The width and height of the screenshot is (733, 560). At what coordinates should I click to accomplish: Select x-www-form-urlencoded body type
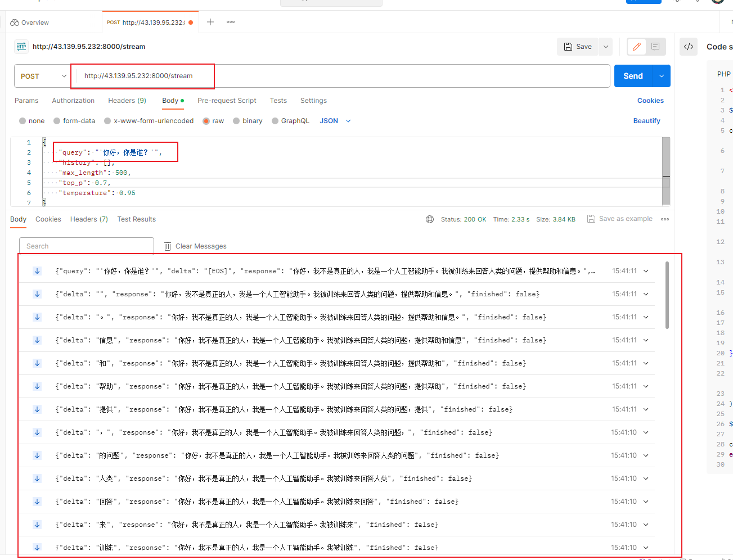149,121
